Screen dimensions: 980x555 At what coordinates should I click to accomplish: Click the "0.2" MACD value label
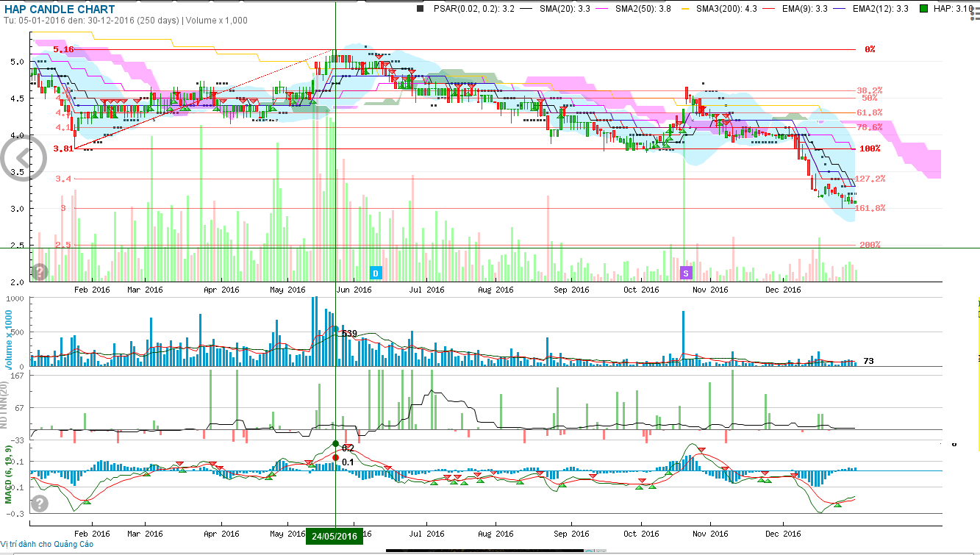click(348, 448)
